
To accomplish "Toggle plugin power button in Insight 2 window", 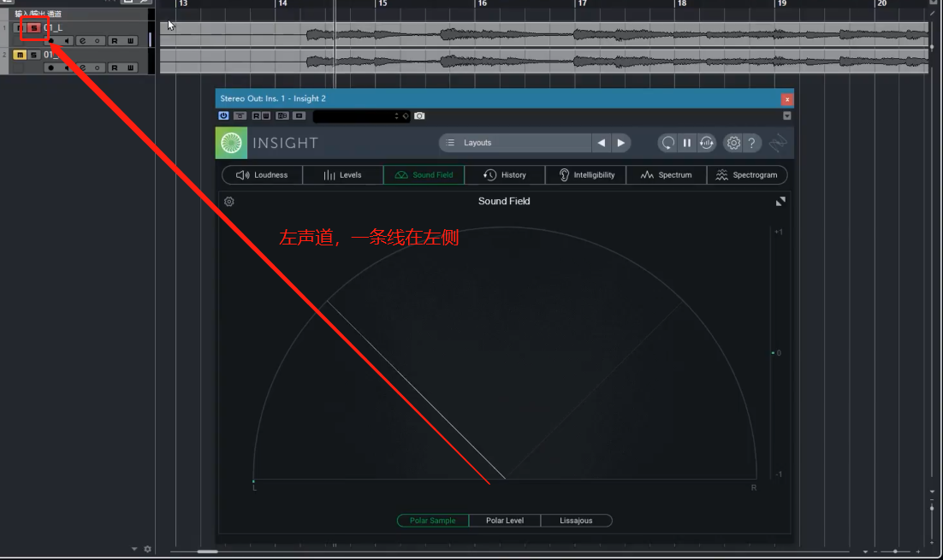I will 223,115.
